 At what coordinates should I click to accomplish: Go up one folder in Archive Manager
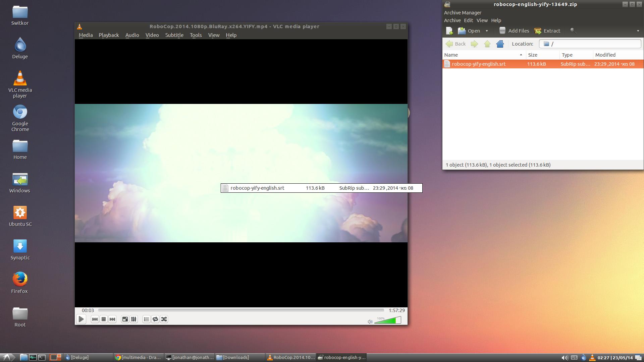487,44
